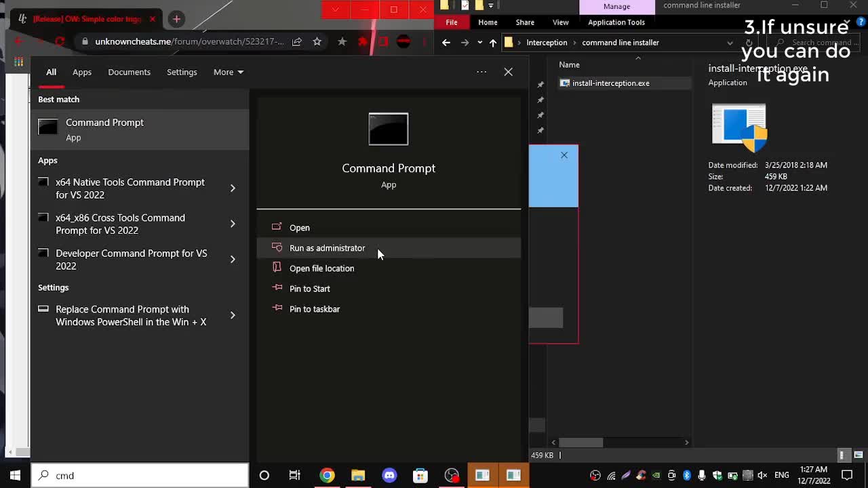Open Task View on the taskbar
The width and height of the screenshot is (868, 488).
295,475
